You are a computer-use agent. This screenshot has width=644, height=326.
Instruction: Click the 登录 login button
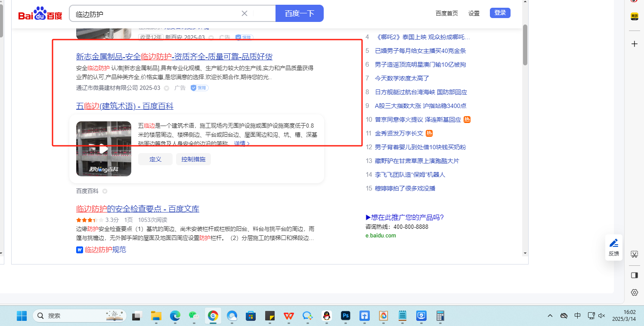[x=500, y=13]
